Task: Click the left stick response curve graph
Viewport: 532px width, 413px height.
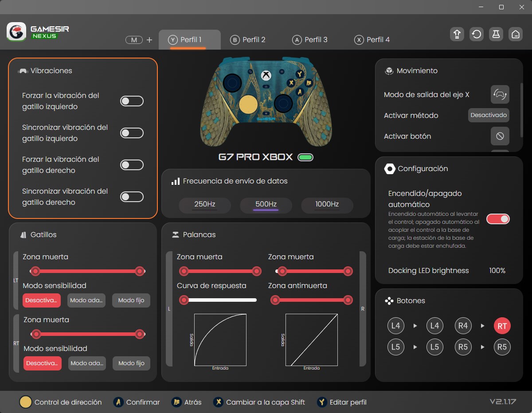Action: tap(220, 340)
